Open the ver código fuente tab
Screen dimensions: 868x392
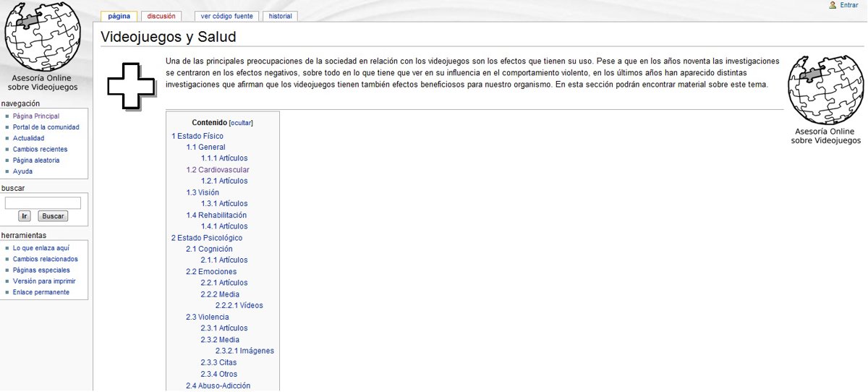pyautogui.click(x=226, y=16)
